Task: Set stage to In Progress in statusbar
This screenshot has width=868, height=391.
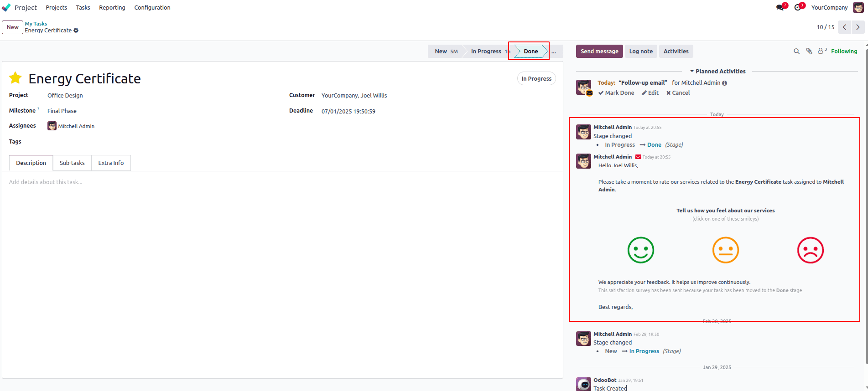Action: (x=487, y=51)
